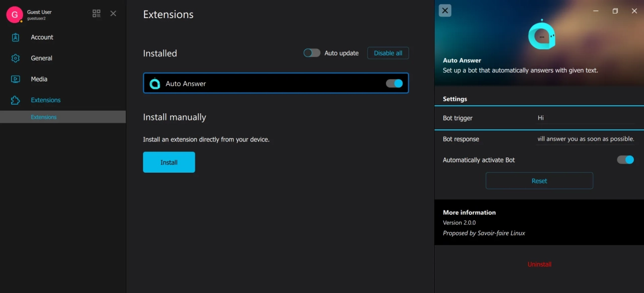Select the Extensions sub-item in sidebar
Screen dimensions: 644x293
pyautogui.click(x=44, y=117)
